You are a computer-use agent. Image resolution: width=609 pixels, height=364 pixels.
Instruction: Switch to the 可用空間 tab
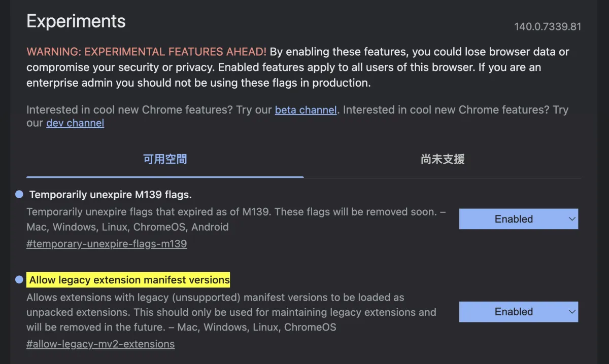pos(165,160)
